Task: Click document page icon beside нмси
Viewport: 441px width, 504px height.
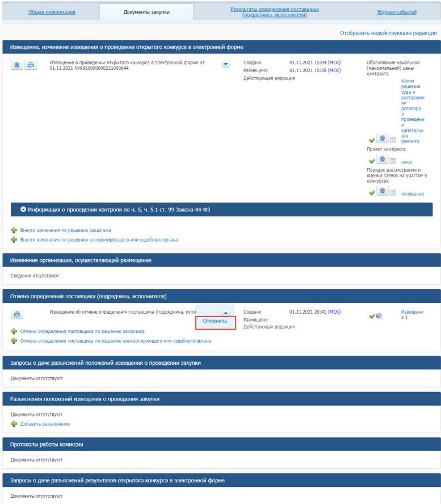Action: pos(393,161)
